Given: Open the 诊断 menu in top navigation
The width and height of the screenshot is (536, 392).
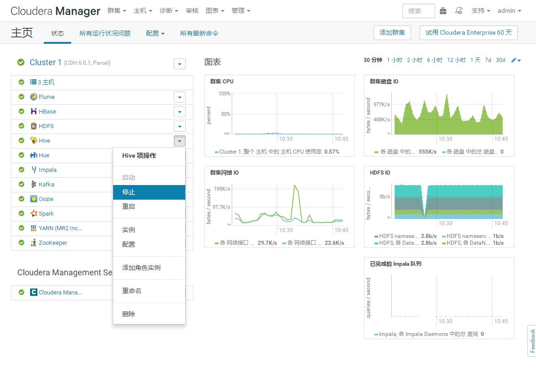Looking at the screenshot, I should point(169,11).
